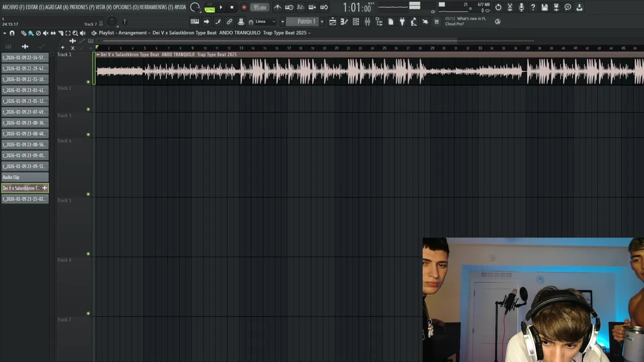Click the tempo field showing 95.000
This screenshot has width=644, height=362.
(260, 7)
